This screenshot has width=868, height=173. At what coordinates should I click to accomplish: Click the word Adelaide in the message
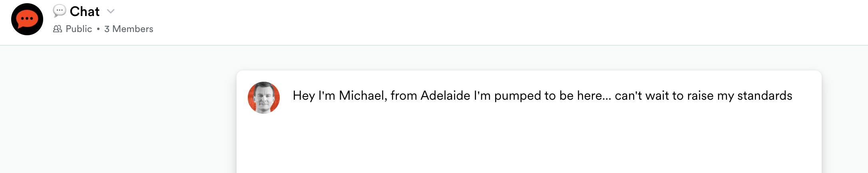pyautogui.click(x=445, y=96)
